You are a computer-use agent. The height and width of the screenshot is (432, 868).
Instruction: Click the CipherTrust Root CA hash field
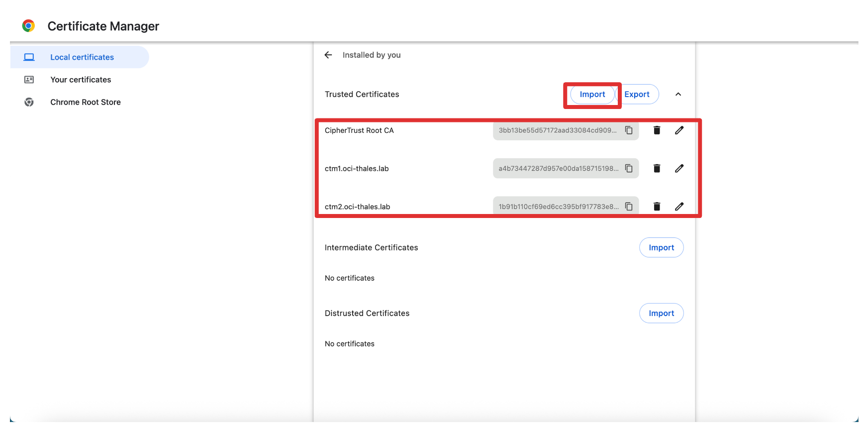coord(557,130)
